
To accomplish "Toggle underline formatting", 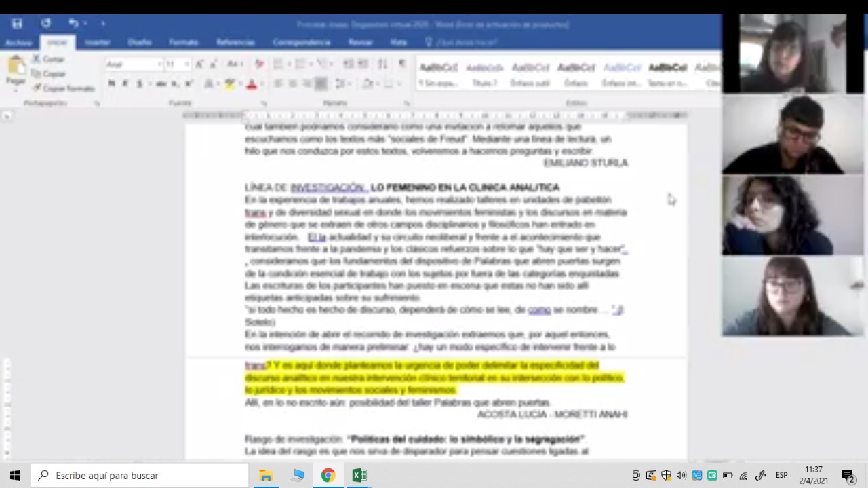I will click(x=139, y=84).
